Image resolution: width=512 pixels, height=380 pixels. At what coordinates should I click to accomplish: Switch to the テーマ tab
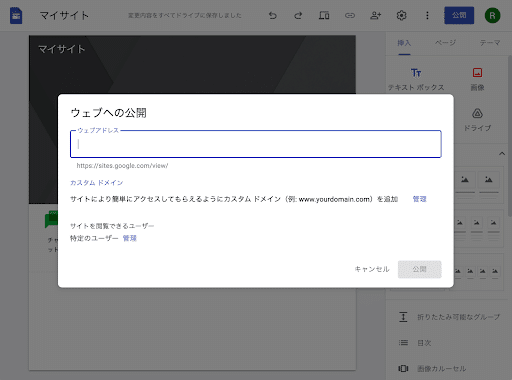pyautogui.click(x=490, y=43)
